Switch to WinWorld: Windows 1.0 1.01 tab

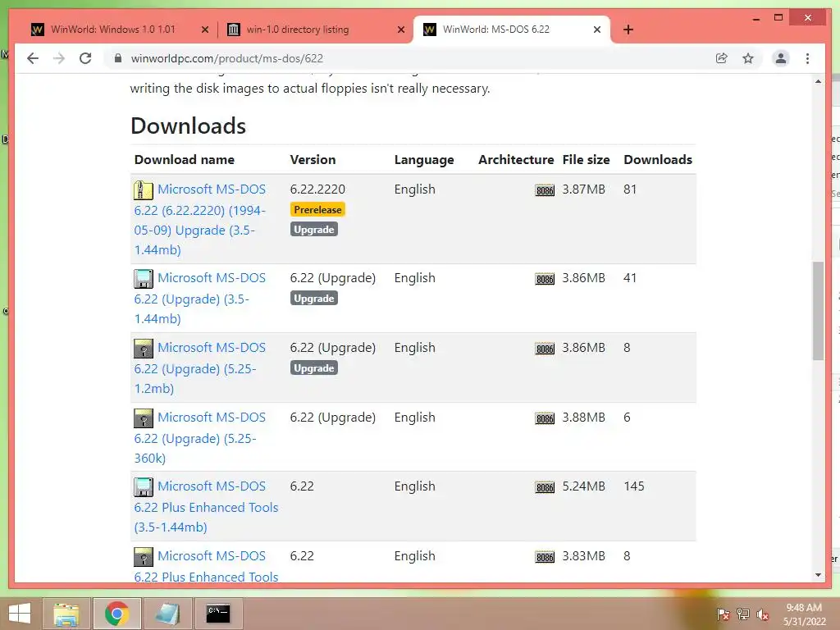[113, 30]
